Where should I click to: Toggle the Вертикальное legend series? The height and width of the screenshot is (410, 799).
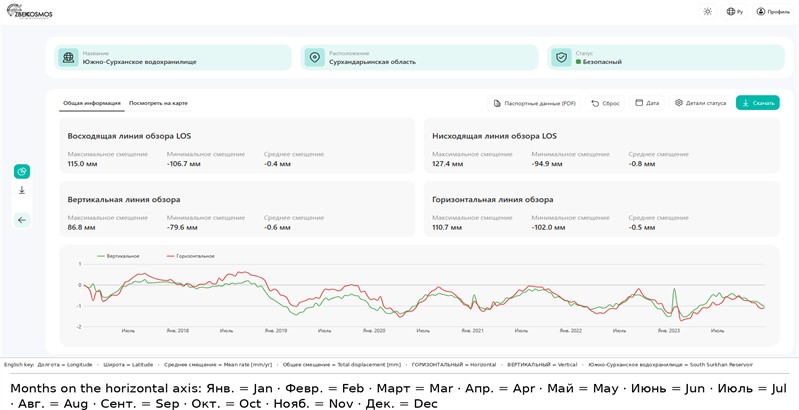118,256
